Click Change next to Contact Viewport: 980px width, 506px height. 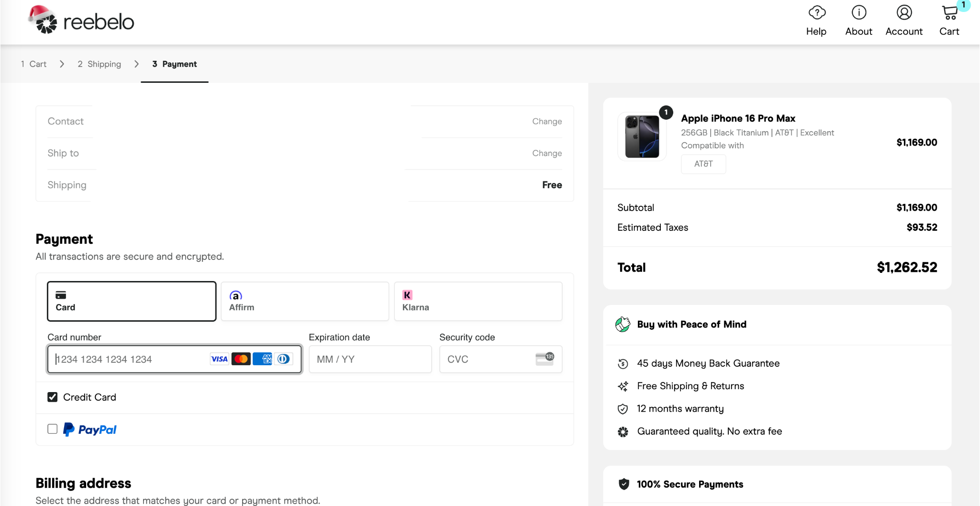pyautogui.click(x=546, y=122)
